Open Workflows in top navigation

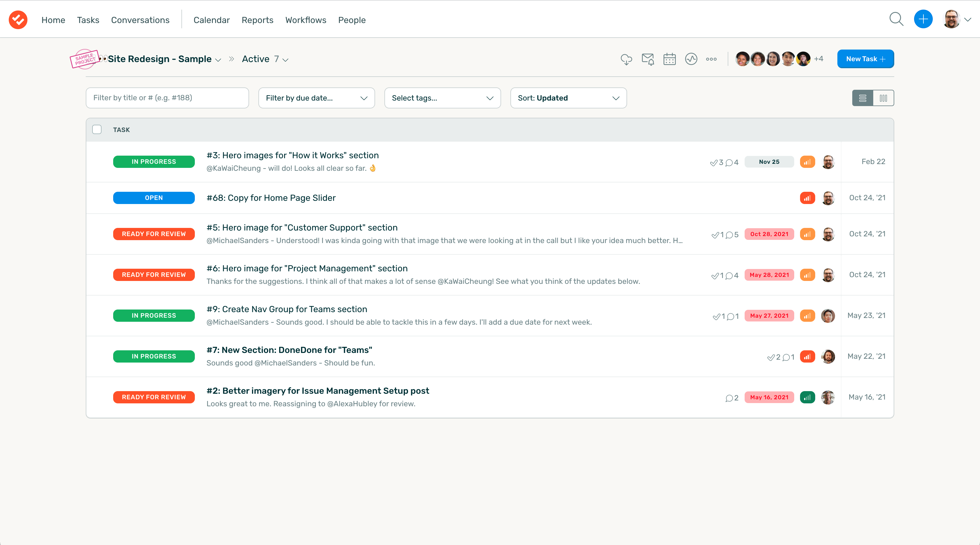pyautogui.click(x=305, y=20)
